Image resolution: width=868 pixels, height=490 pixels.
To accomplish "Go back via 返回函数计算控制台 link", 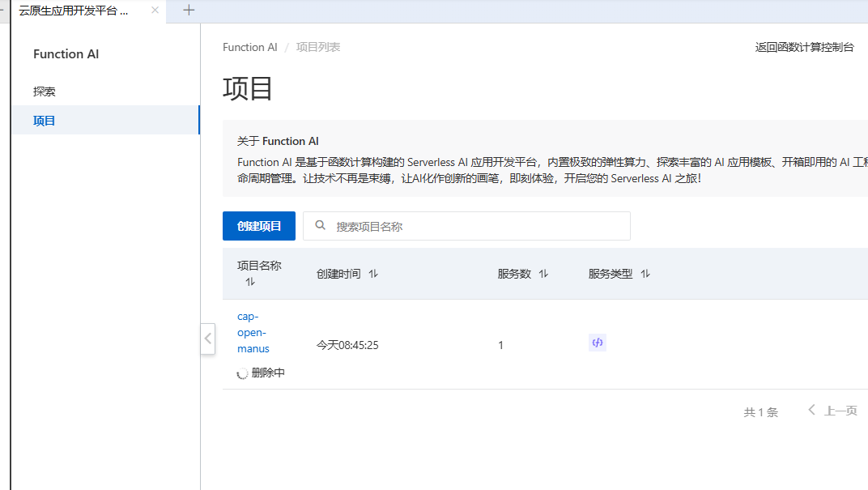I will pos(804,47).
